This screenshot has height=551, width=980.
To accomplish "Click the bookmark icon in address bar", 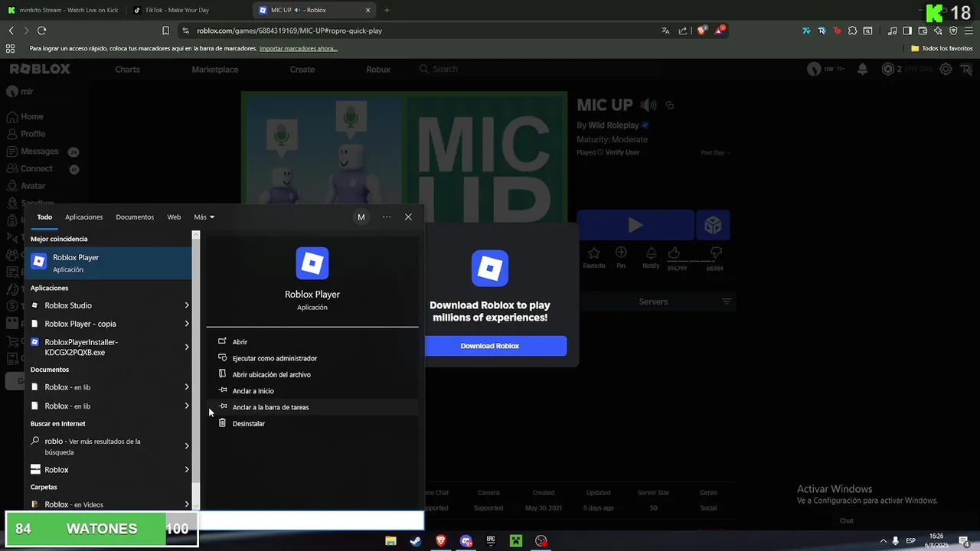I will (x=165, y=31).
